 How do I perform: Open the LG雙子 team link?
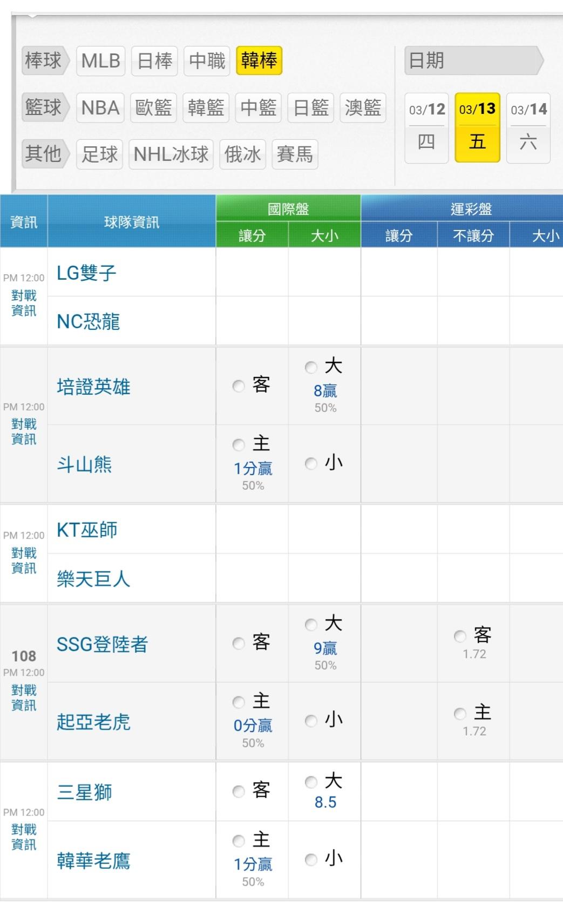click(x=86, y=273)
